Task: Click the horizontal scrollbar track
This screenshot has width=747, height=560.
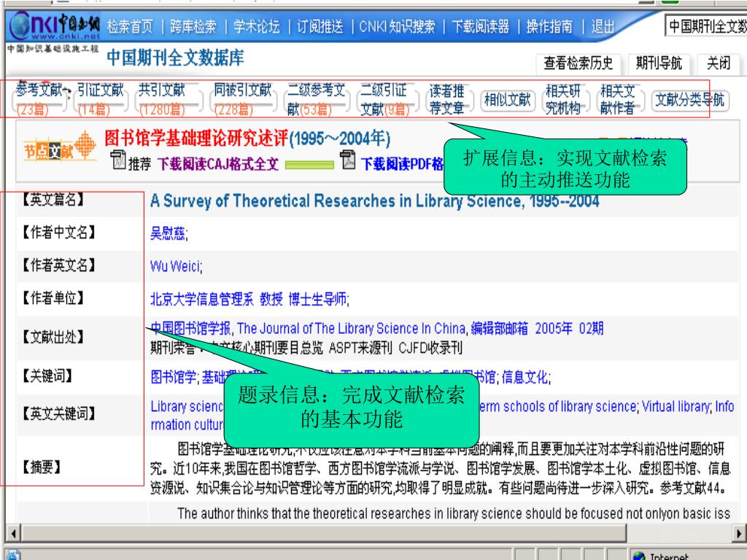Action: 680,533
